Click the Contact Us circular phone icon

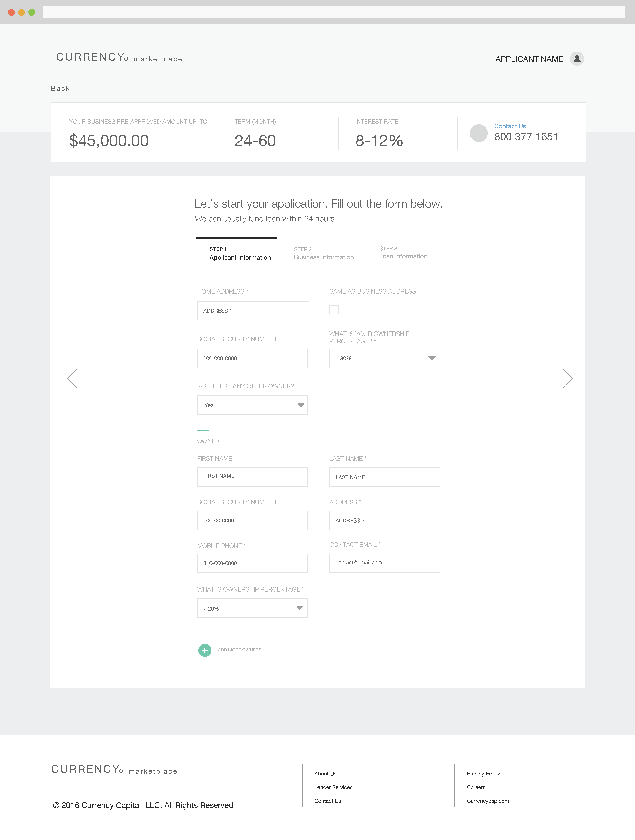point(479,134)
